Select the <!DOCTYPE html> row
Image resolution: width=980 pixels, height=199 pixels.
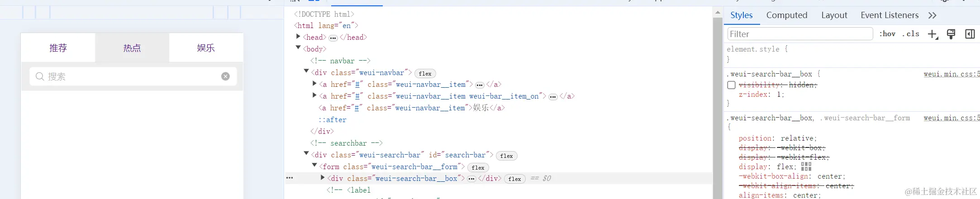[x=324, y=14]
